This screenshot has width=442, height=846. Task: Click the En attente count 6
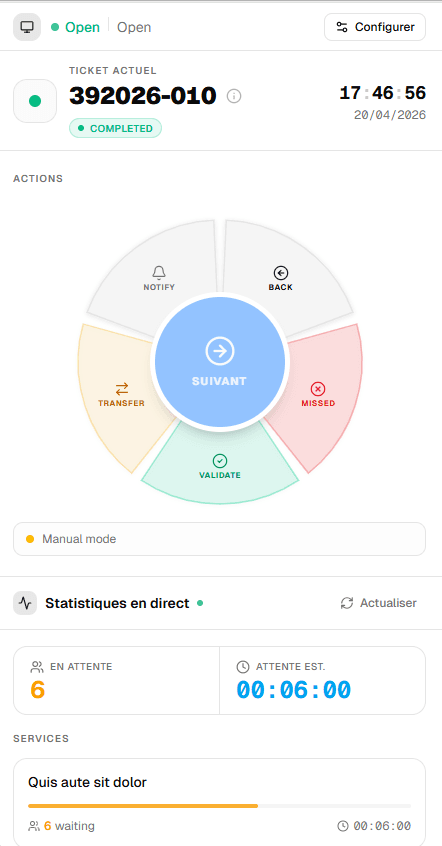click(x=37, y=690)
